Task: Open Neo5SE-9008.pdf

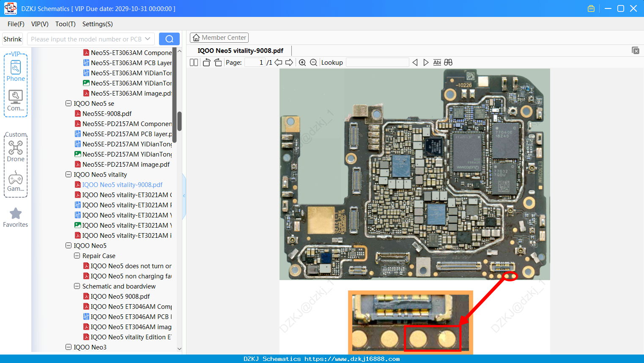Action: (107, 113)
